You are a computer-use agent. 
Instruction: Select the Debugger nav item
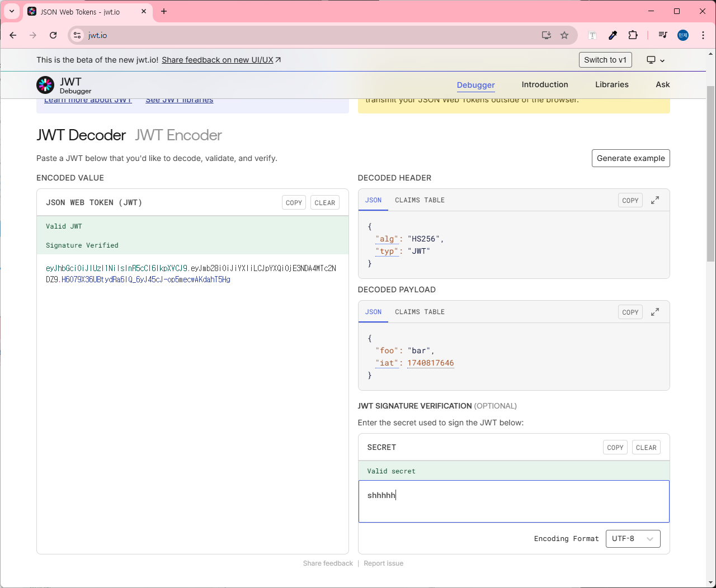(476, 85)
